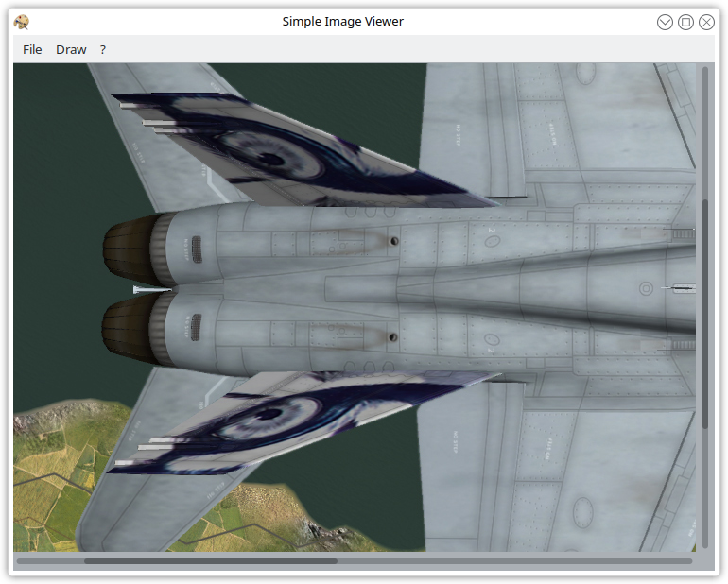Open the ? help menu
Screen dimensions: 728x584
tap(103, 50)
